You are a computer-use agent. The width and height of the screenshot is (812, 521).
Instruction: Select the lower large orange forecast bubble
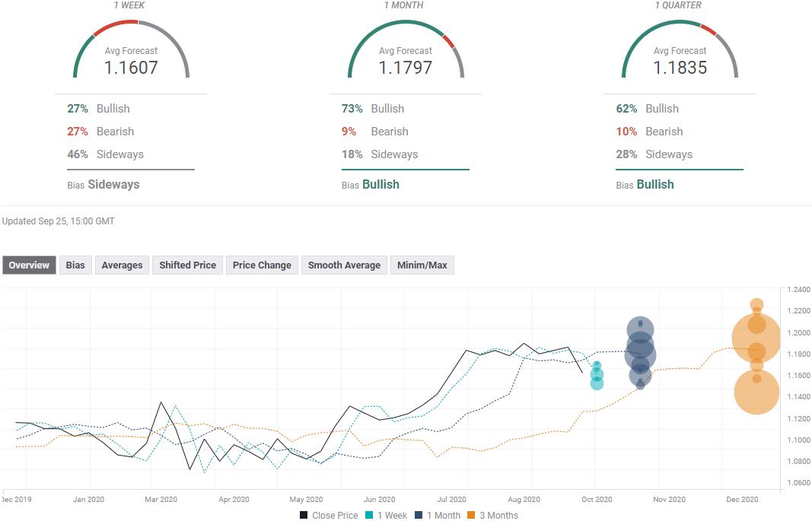coord(756,392)
